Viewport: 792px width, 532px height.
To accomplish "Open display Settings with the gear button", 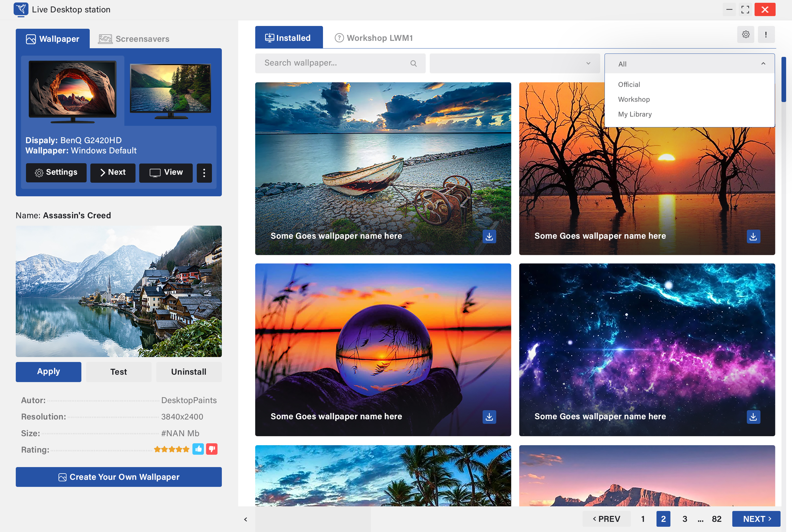I will click(56, 173).
